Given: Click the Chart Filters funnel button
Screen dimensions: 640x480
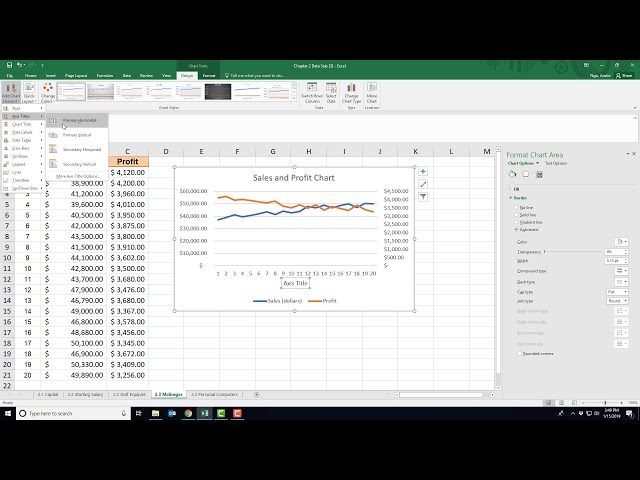Looking at the screenshot, I should [x=423, y=197].
